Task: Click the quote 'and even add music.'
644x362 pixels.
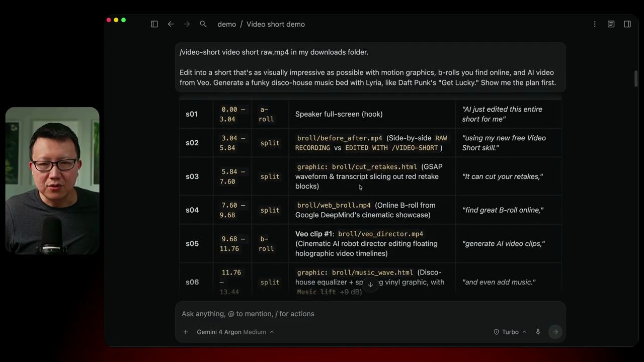Action: click(499, 283)
